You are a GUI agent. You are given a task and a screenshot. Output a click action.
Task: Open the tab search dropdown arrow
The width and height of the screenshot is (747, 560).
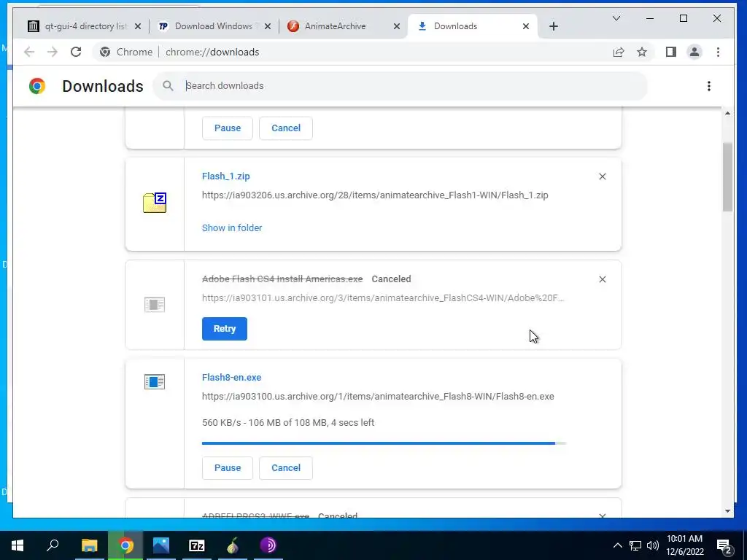[x=616, y=18]
